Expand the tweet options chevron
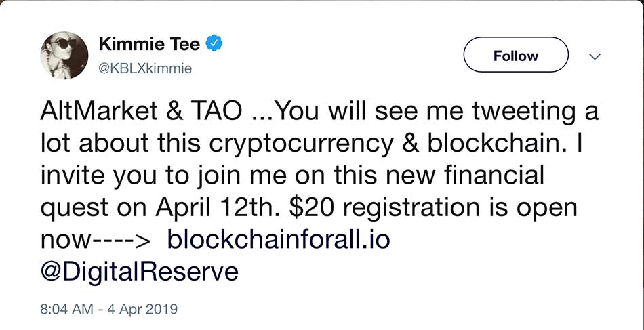This screenshot has width=644, height=330. pos(595,56)
